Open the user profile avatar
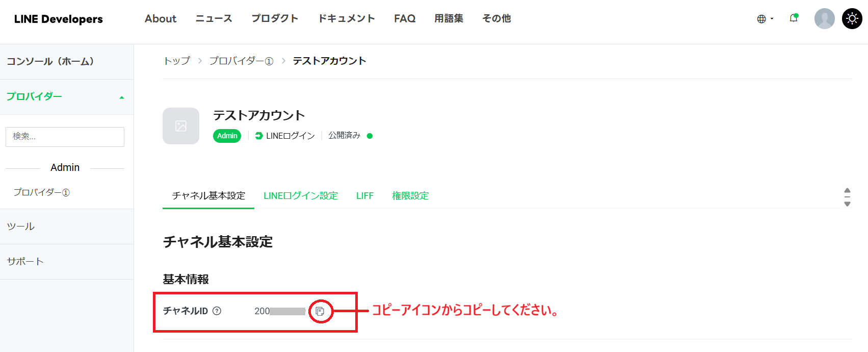868x352 pixels. 824,19
